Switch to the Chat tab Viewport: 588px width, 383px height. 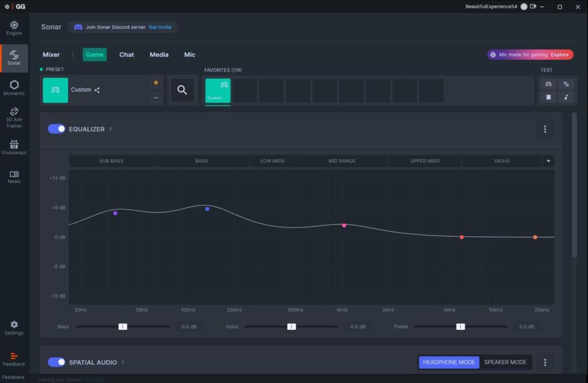pos(126,55)
